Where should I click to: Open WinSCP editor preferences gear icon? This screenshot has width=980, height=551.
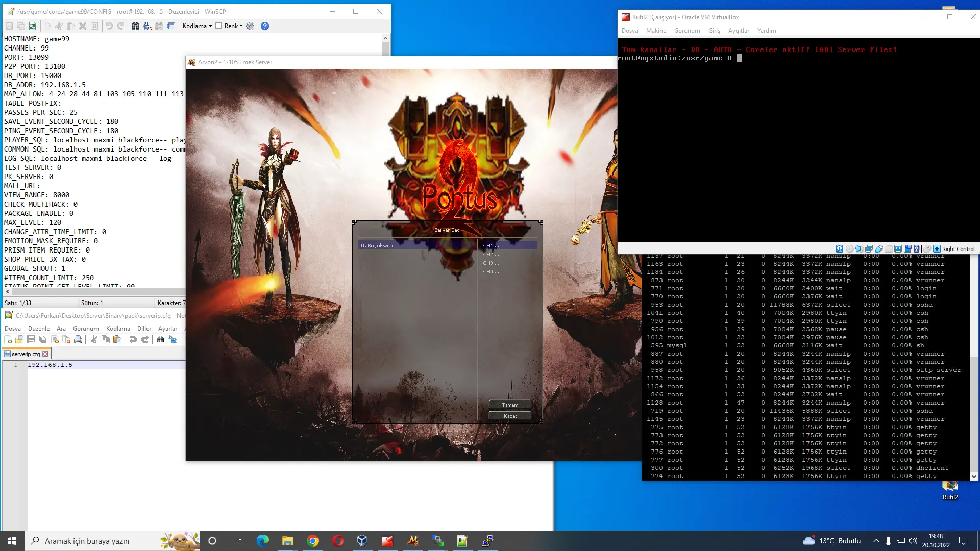pos(250,26)
